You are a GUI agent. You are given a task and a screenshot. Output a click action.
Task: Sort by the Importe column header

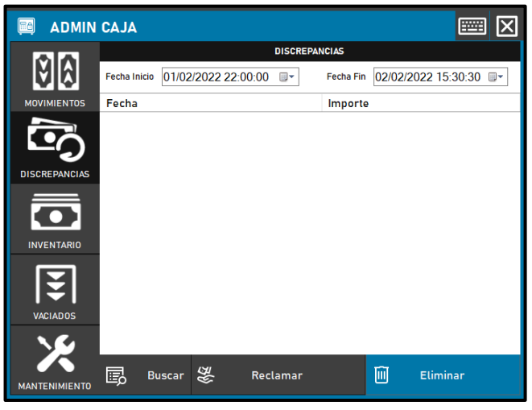coord(422,104)
